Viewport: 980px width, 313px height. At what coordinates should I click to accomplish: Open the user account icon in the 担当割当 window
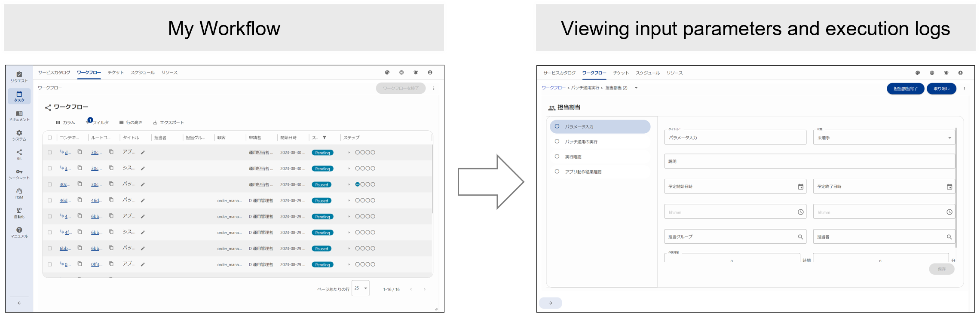[960, 73]
